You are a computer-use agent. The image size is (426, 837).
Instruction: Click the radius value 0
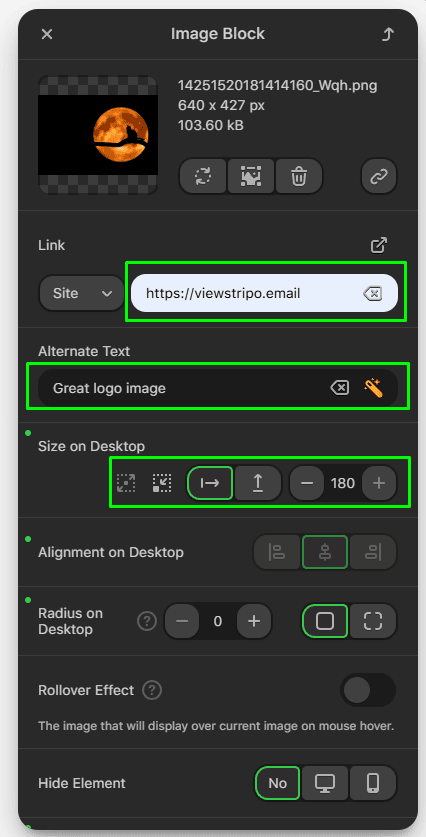[218, 621]
